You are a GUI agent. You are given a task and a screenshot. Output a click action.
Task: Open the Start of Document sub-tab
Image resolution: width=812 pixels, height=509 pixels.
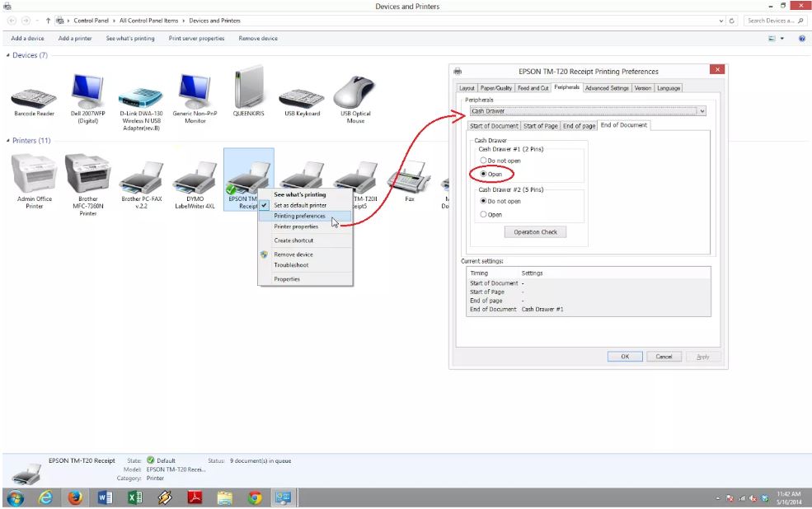pos(494,126)
